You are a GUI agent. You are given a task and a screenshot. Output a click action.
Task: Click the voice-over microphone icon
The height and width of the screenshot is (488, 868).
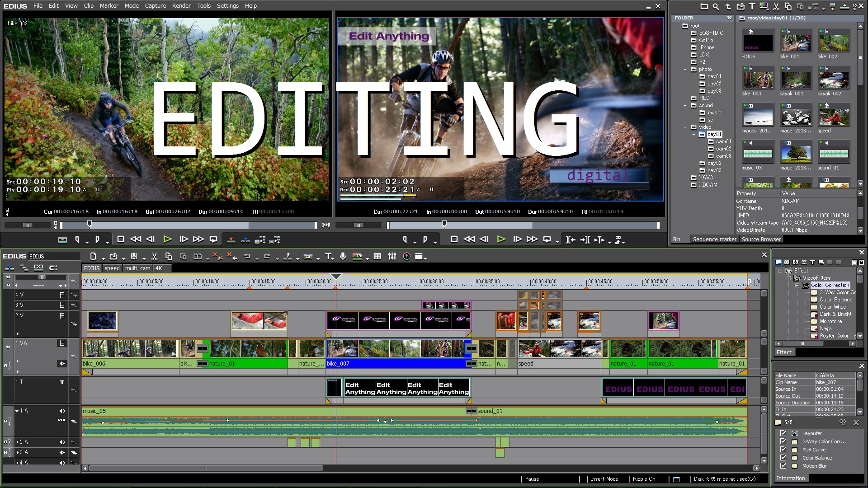coord(343,257)
